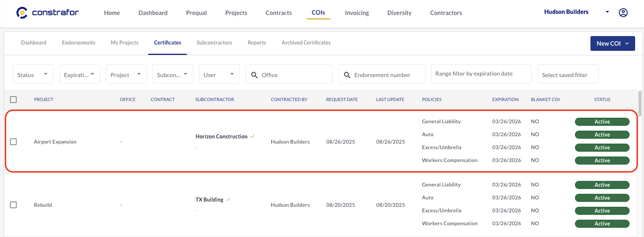Toggle the select-all checkbox in header

coord(13,99)
